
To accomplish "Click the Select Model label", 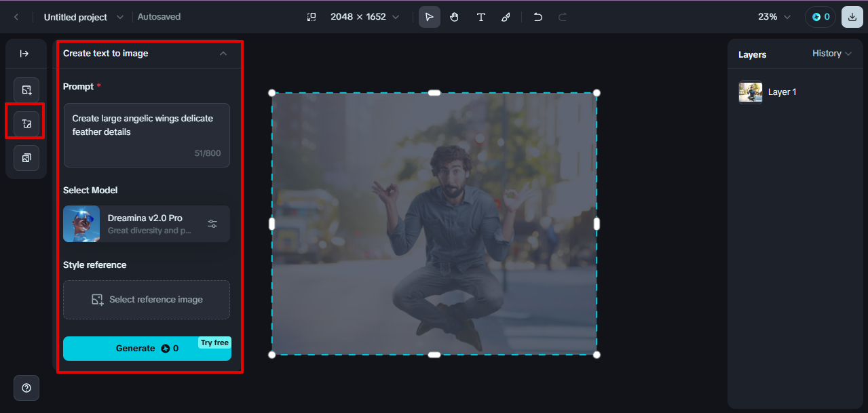I will 90,190.
